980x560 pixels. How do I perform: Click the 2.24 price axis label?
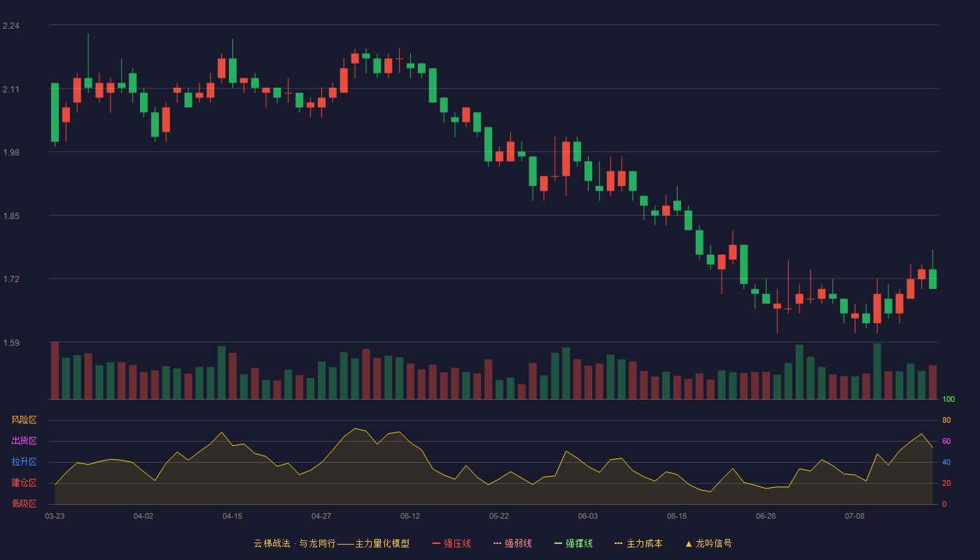point(11,26)
